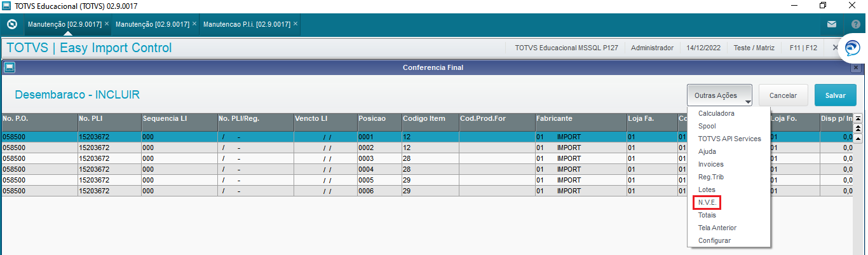This screenshot has height=255, width=868.
Task: Open Invoices from the actions menu
Action: 729,164
